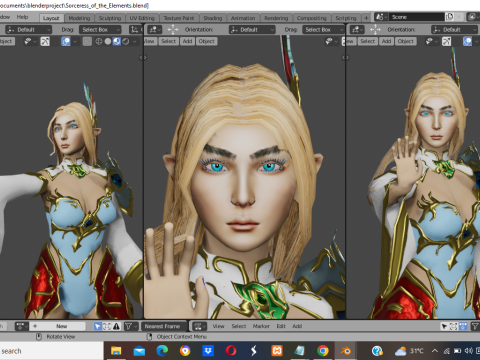Open the Help menu
The width and height of the screenshot is (480, 360).
[x=22, y=17]
